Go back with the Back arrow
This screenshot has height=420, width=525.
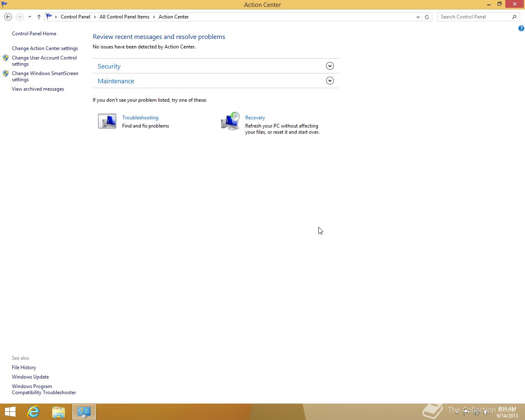click(x=8, y=17)
